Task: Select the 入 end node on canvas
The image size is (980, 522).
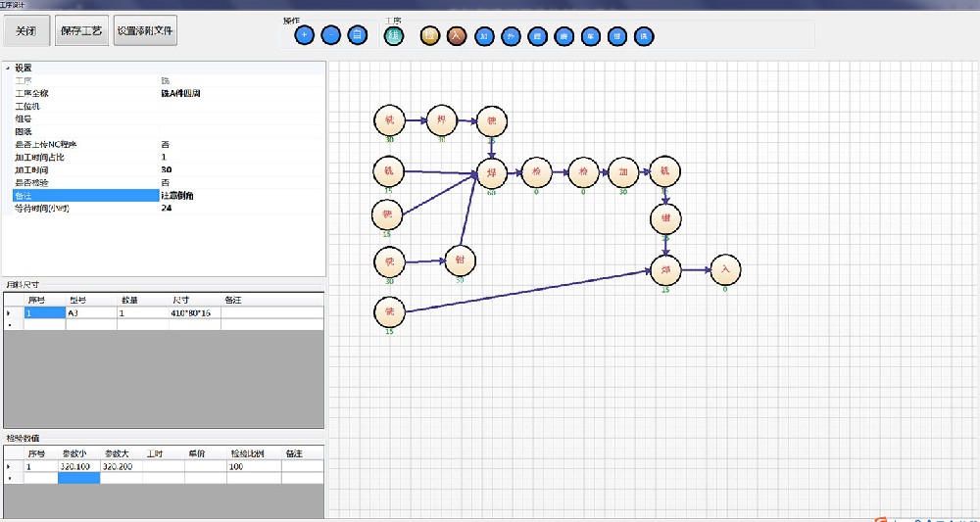Action: [725, 269]
